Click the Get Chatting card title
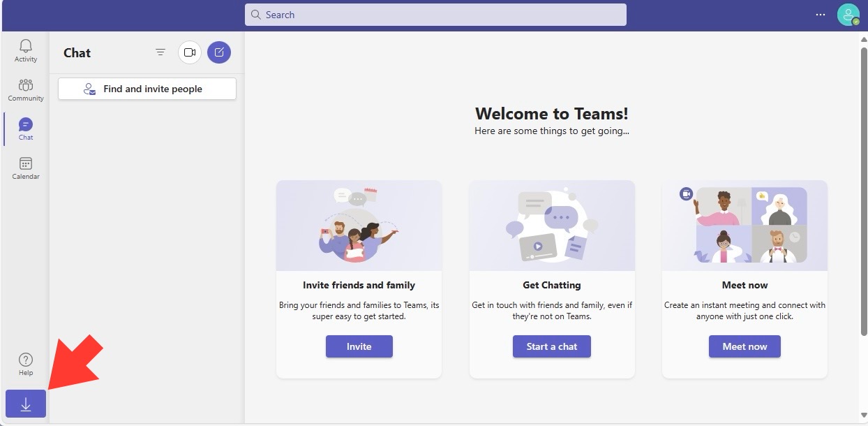The width and height of the screenshot is (868, 426). 552,285
